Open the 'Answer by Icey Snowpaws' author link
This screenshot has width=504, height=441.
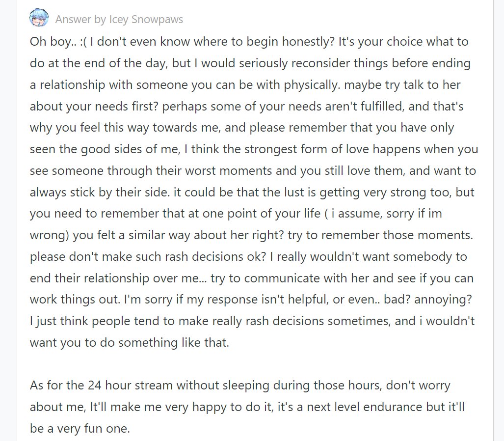(x=119, y=19)
